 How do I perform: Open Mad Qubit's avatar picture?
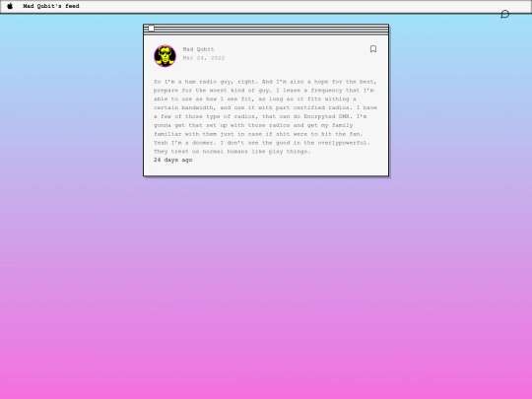click(165, 55)
